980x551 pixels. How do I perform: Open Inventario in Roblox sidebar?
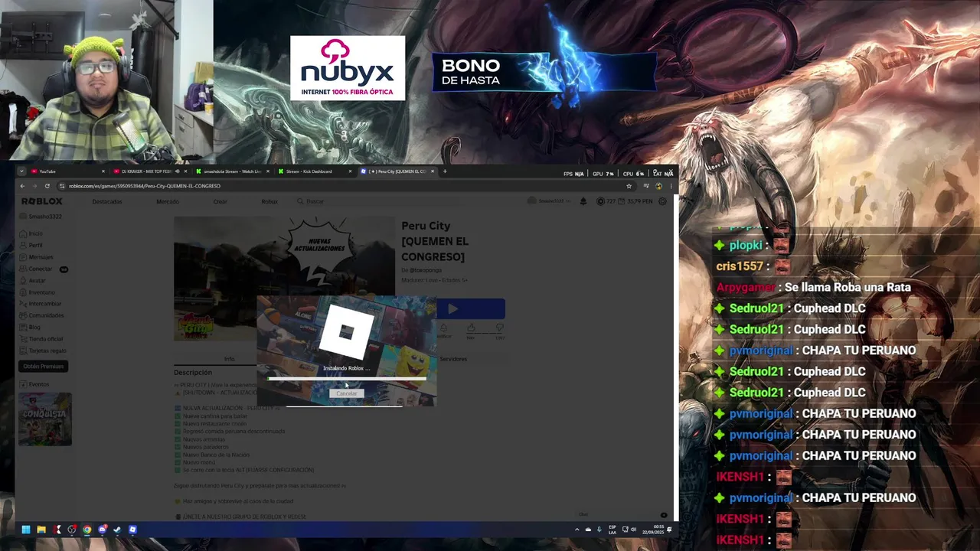click(x=38, y=292)
